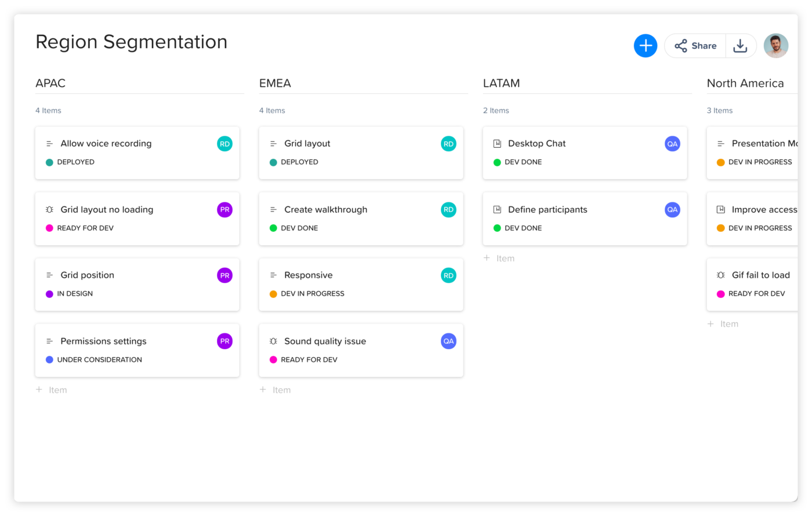The height and width of the screenshot is (516, 812).
Task: Click the QA avatar on Desktop Chat card
Action: [x=672, y=144]
